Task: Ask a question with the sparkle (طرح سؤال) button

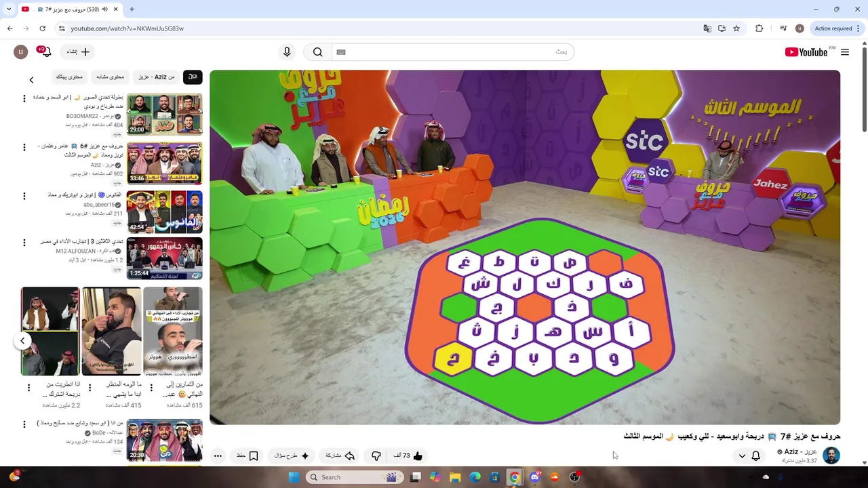Action: coord(292,456)
